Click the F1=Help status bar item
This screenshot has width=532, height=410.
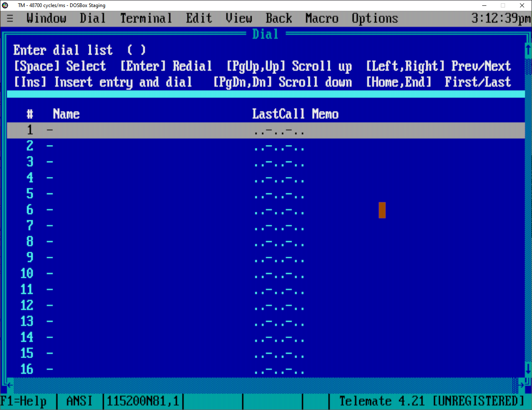click(x=23, y=401)
